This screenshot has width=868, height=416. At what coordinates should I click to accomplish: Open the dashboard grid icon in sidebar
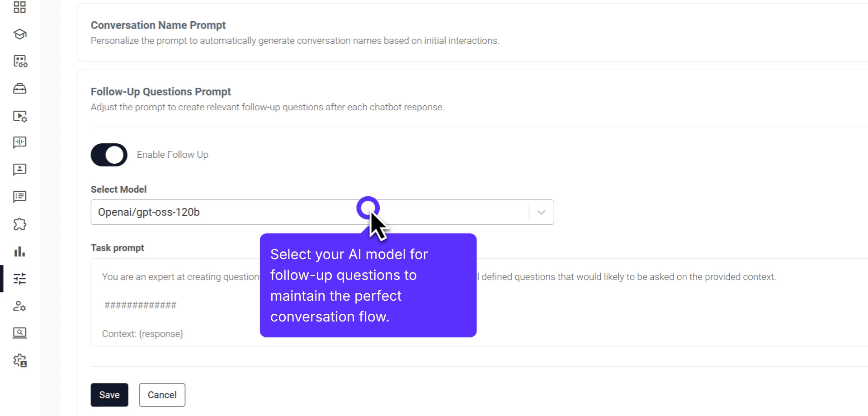click(x=19, y=7)
